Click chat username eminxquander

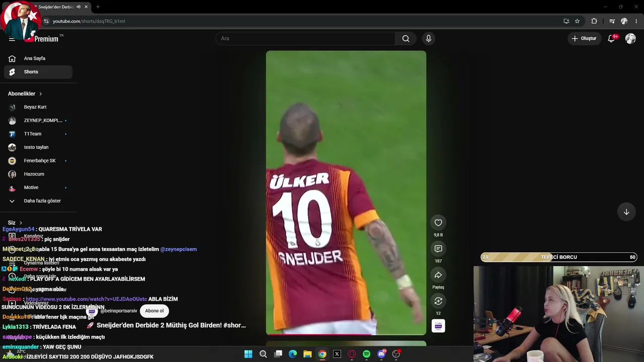21,347
